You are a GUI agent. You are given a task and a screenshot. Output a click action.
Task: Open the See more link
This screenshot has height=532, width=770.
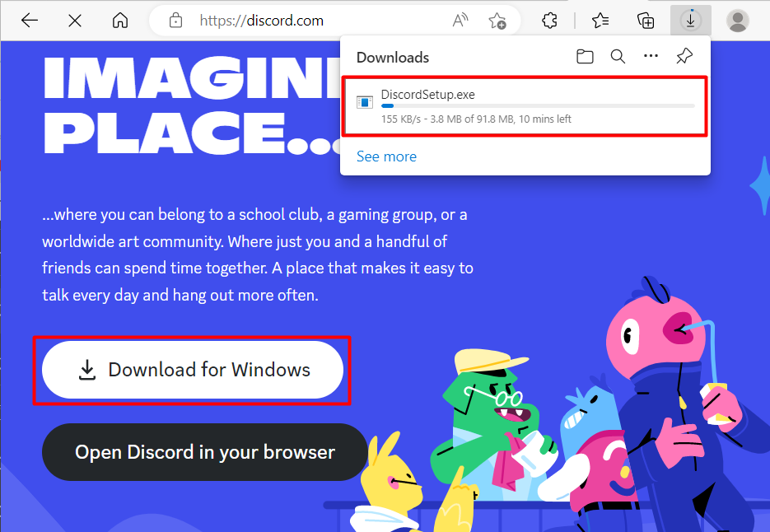[386, 156]
